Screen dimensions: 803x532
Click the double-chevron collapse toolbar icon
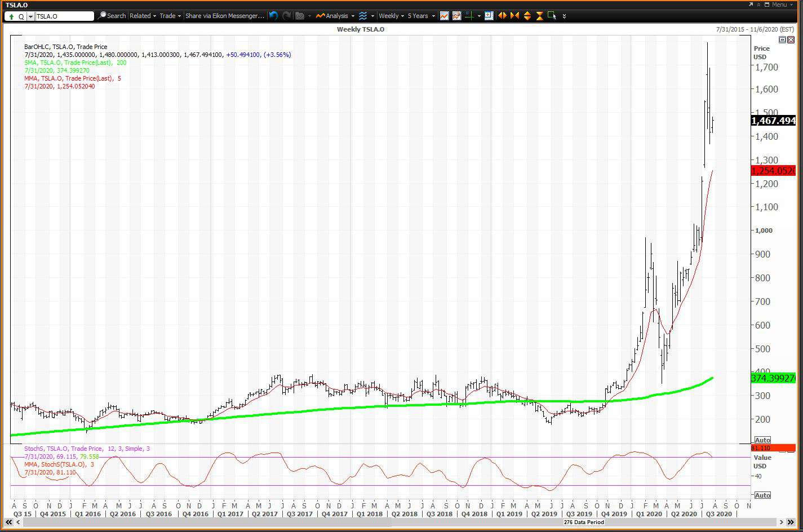click(x=758, y=5)
